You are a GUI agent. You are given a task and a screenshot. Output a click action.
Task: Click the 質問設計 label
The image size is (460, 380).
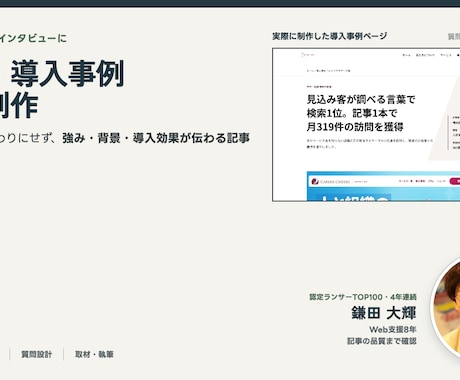[37, 354]
